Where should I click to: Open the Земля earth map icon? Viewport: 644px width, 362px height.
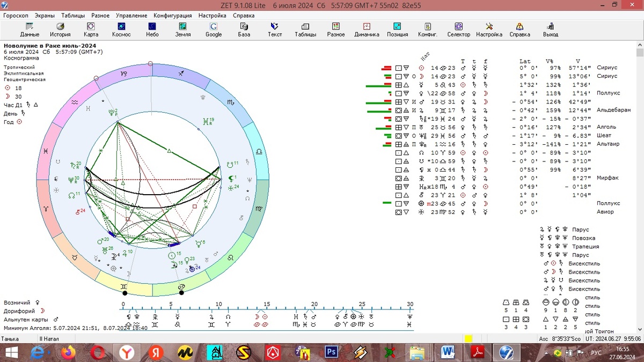coord(183,29)
